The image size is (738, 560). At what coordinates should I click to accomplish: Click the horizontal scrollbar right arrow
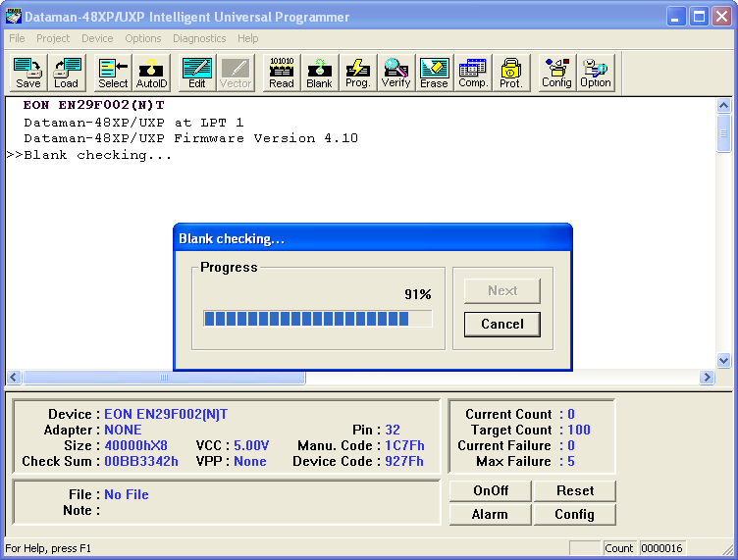tap(707, 378)
